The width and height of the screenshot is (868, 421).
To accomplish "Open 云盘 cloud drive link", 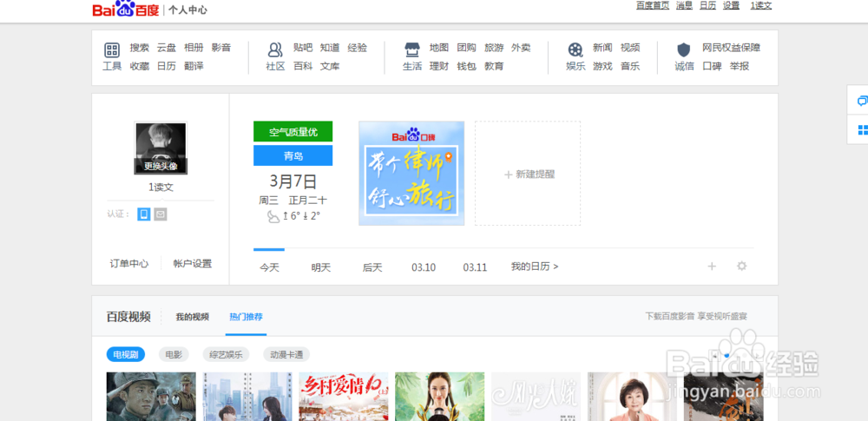I will click(166, 48).
